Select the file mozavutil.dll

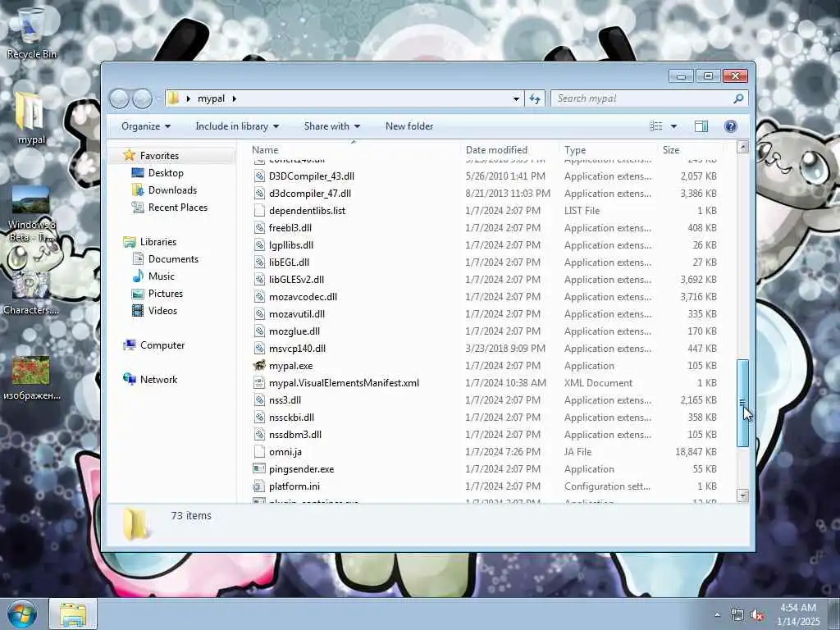coord(297,314)
